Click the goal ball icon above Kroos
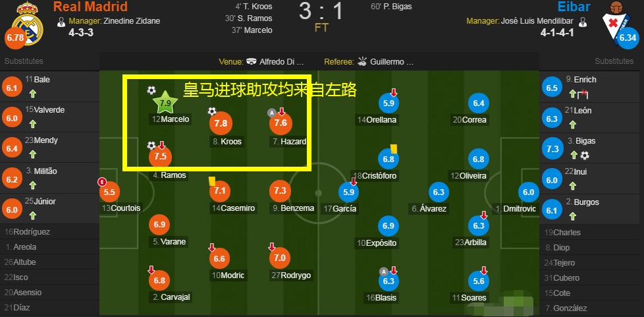This screenshot has height=317, width=644. point(212,111)
